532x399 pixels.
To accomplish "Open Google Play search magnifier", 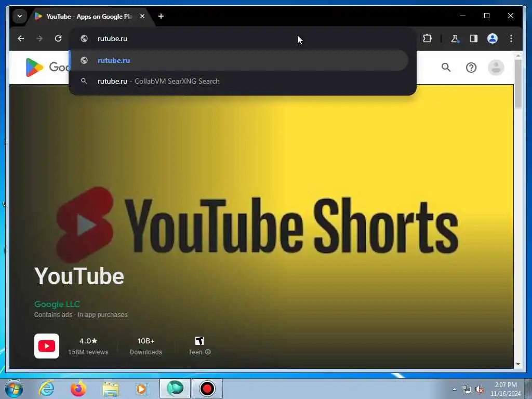I will pyautogui.click(x=446, y=68).
